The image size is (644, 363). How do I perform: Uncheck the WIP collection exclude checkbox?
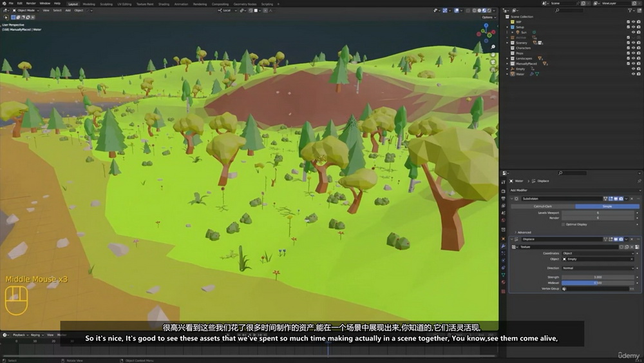click(628, 22)
